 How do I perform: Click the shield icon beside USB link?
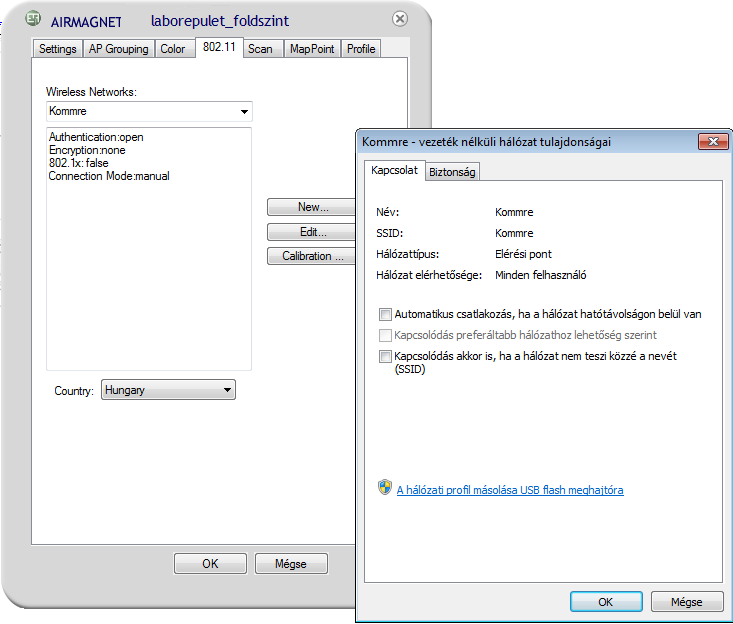tap(385, 488)
